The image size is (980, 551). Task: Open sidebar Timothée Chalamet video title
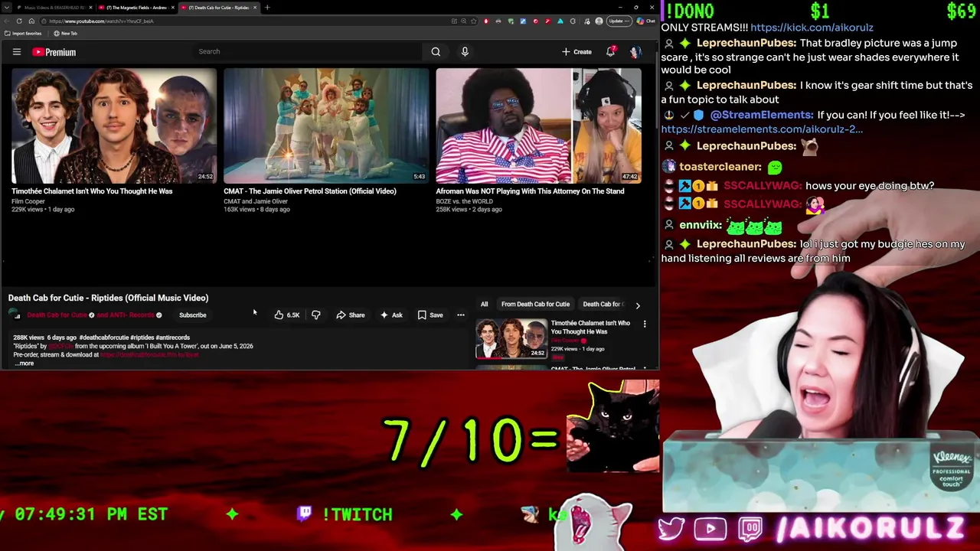[590, 327]
